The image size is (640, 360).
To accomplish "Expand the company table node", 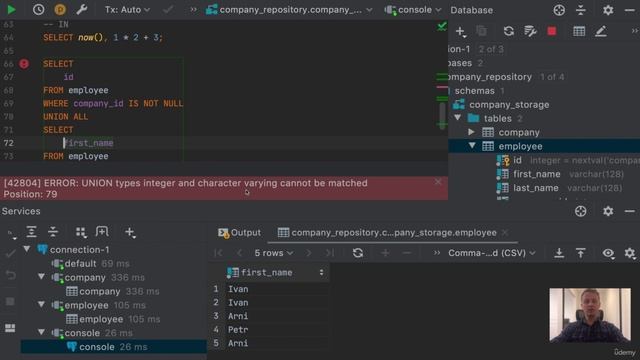I will [x=471, y=132].
